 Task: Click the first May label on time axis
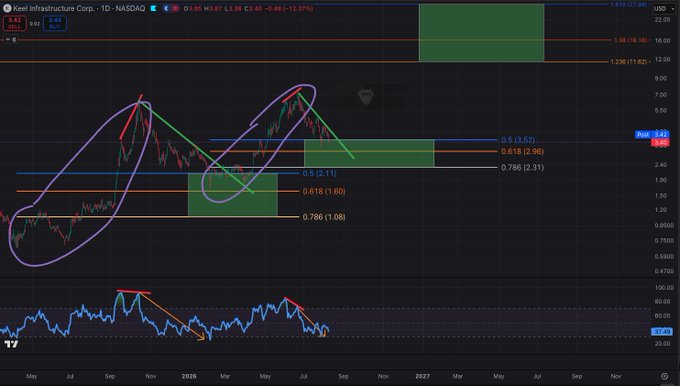32,376
